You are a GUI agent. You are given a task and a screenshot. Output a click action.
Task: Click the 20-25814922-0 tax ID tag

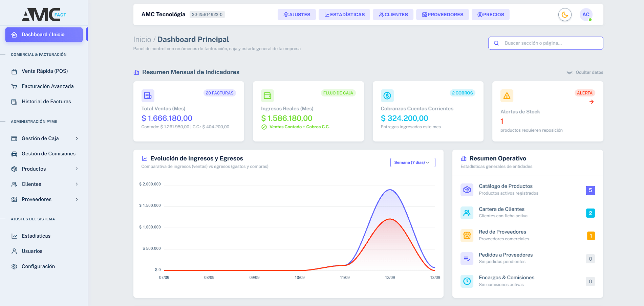pos(207,15)
